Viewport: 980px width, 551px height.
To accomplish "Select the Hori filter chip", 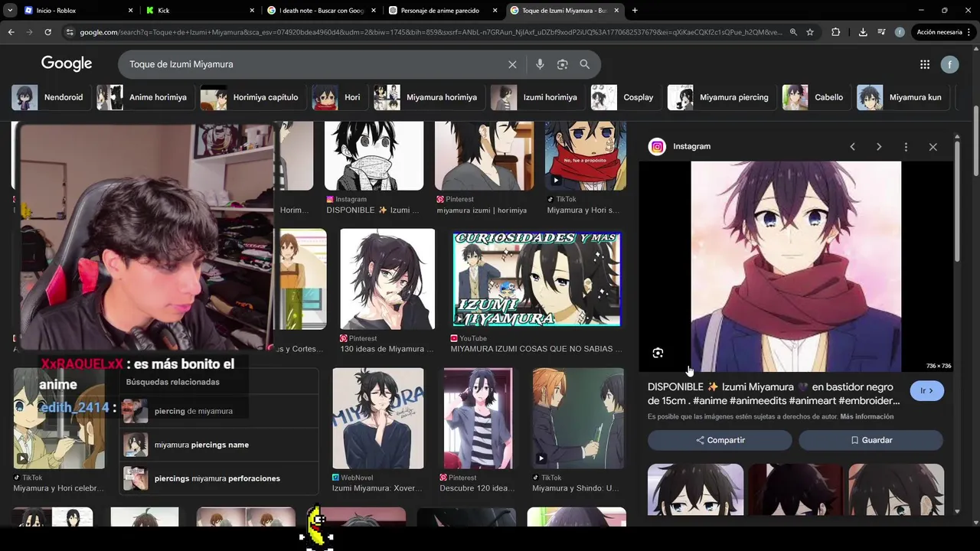I will 338,97.
